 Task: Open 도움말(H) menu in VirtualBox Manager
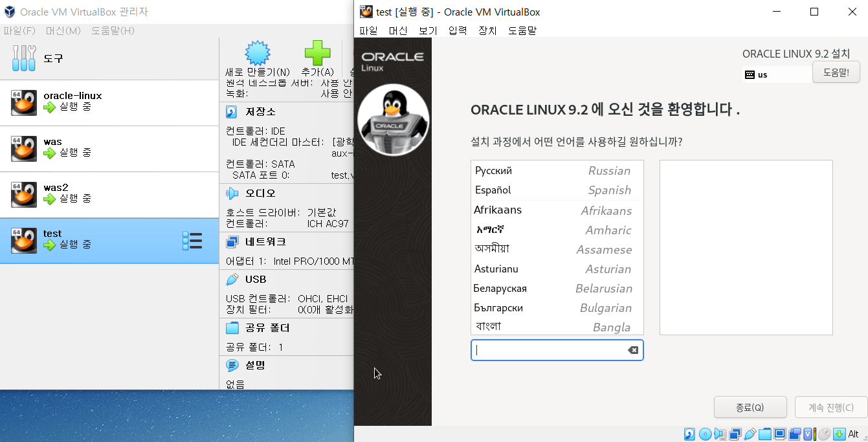click(x=113, y=30)
